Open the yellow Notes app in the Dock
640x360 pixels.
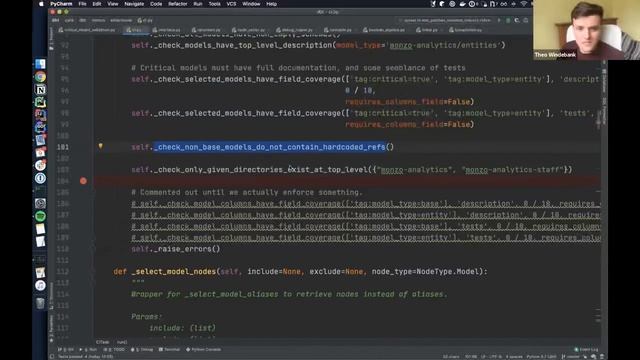[x=40, y=229]
